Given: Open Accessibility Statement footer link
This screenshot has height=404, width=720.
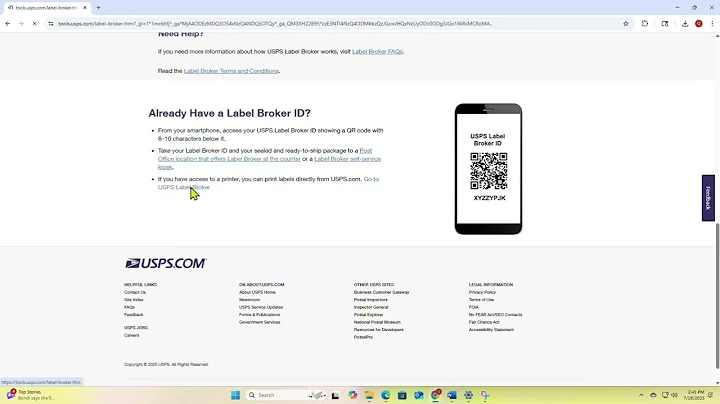Looking at the screenshot, I should 491,329.
